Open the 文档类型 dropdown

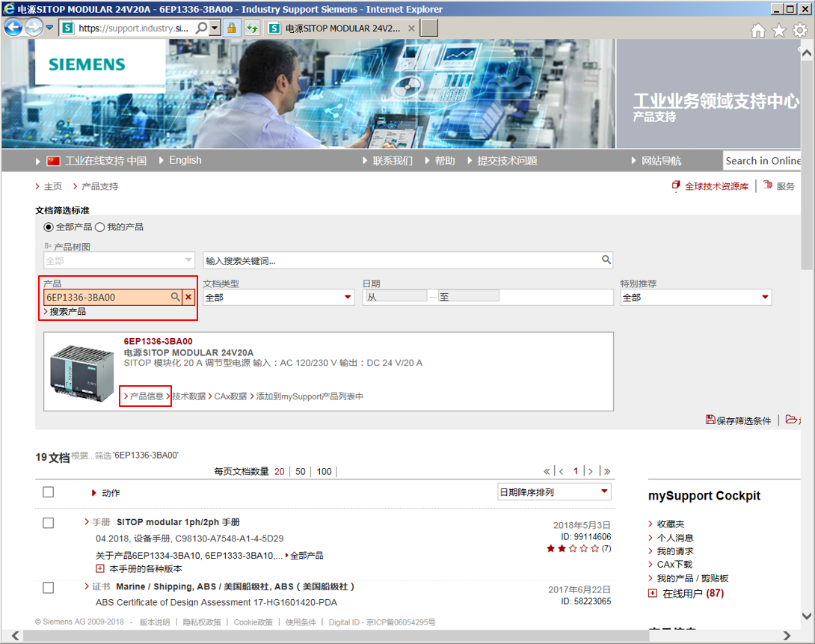click(279, 297)
